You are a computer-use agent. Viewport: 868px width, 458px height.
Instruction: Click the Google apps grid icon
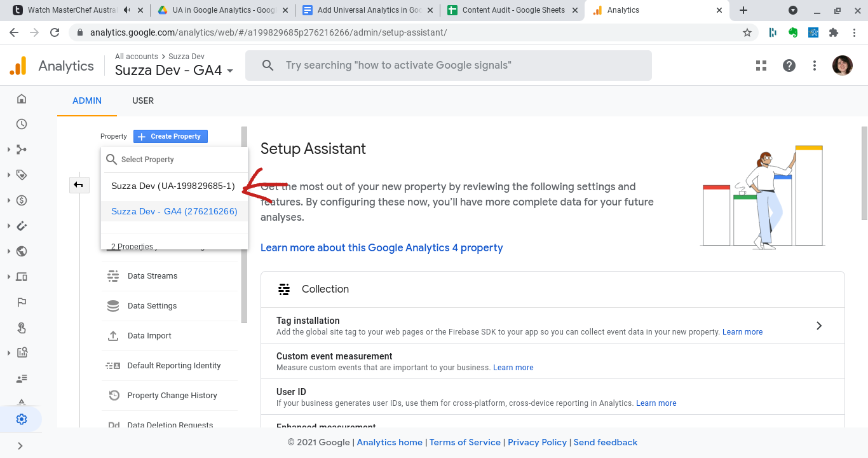(x=761, y=66)
